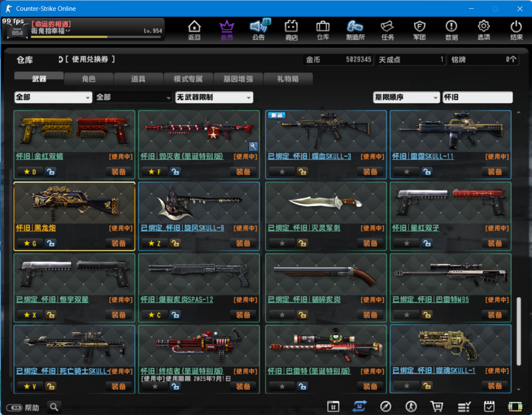Expand the 无武器限制 filter dropdown
532x415 pixels.
tap(214, 97)
